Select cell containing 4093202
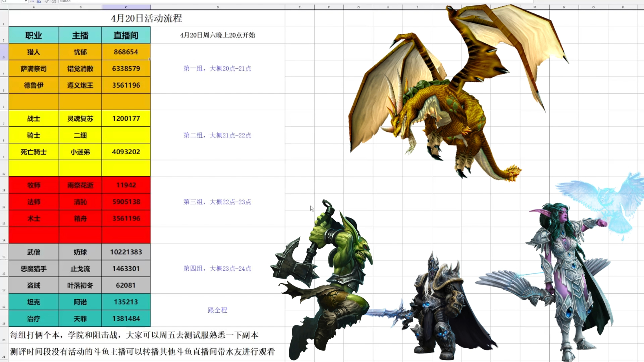The height and width of the screenshot is (362, 644). tap(126, 152)
